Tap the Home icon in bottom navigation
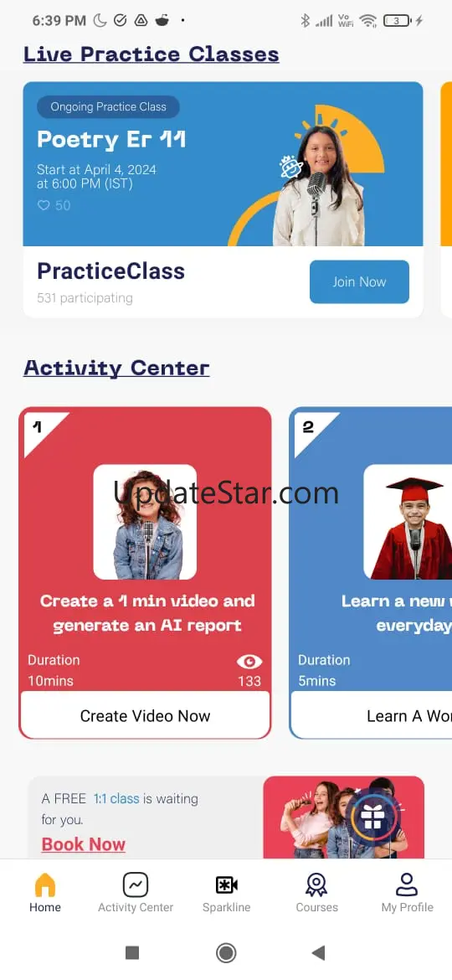The height and width of the screenshot is (980, 452). [45, 885]
